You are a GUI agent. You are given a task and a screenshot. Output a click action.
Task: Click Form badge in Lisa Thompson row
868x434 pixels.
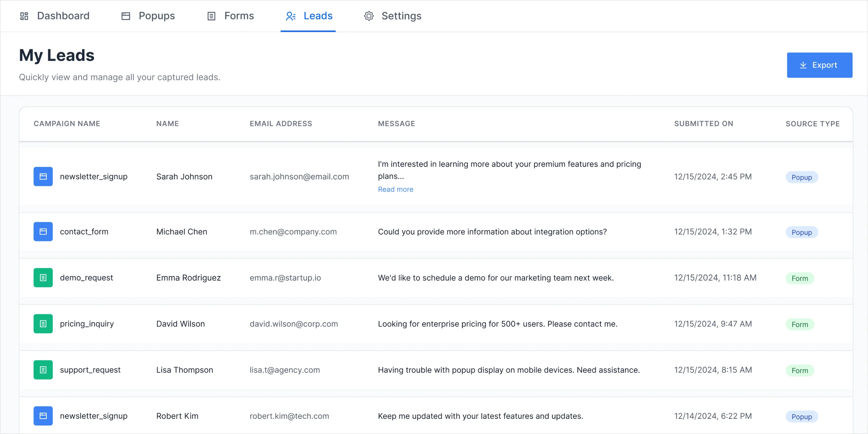click(800, 371)
